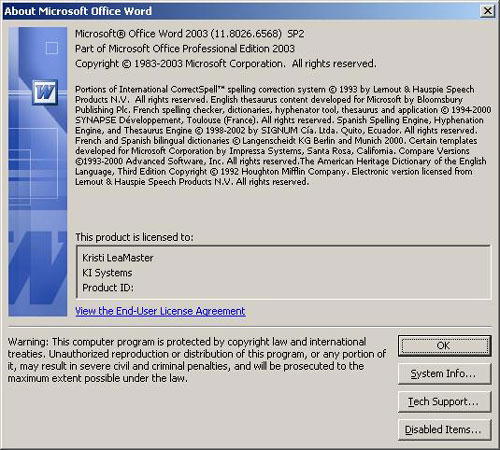The image size is (500, 450).
Task: Click the 'Kristi LeaMaster' licensee name
Action: point(118,258)
